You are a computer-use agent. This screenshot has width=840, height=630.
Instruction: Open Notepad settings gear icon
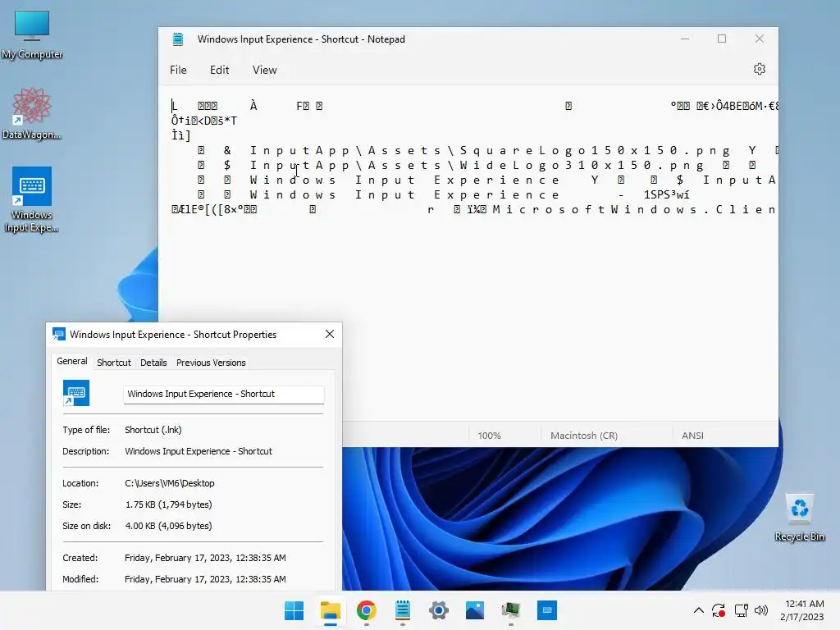pos(759,69)
